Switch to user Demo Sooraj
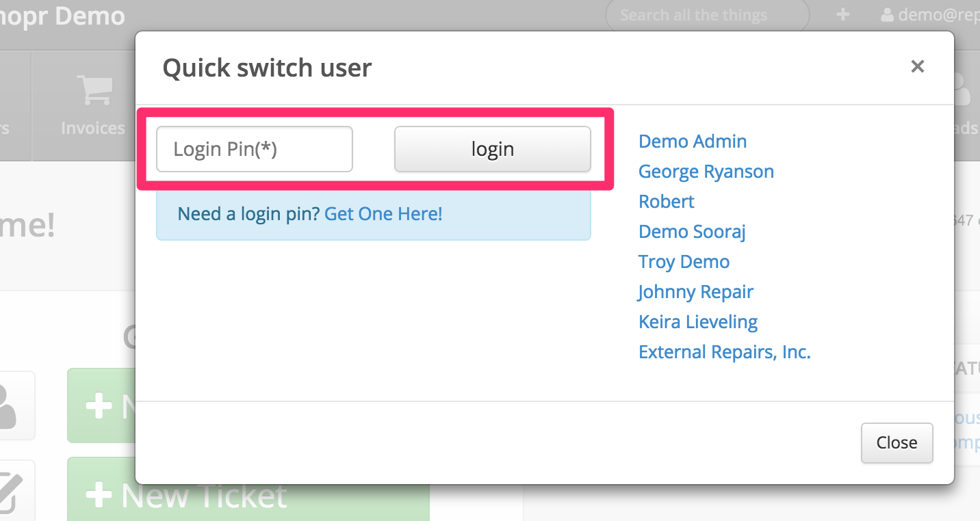 coord(691,232)
